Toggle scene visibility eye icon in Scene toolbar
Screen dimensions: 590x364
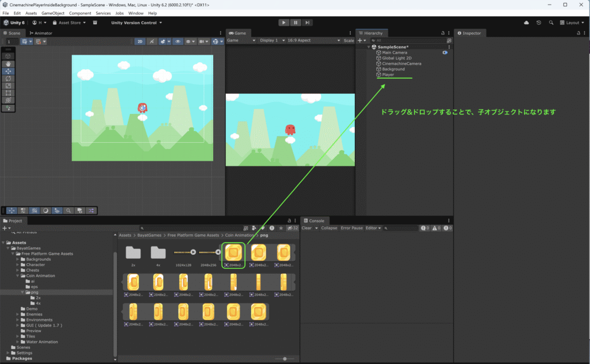(177, 41)
